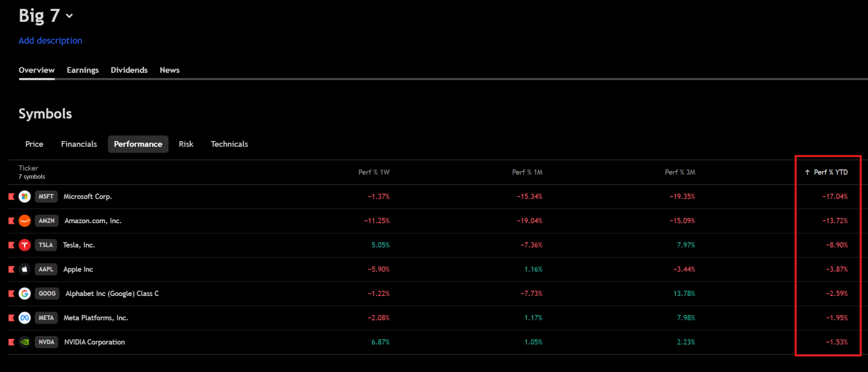Sort by Perf % 1W column header

point(374,172)
